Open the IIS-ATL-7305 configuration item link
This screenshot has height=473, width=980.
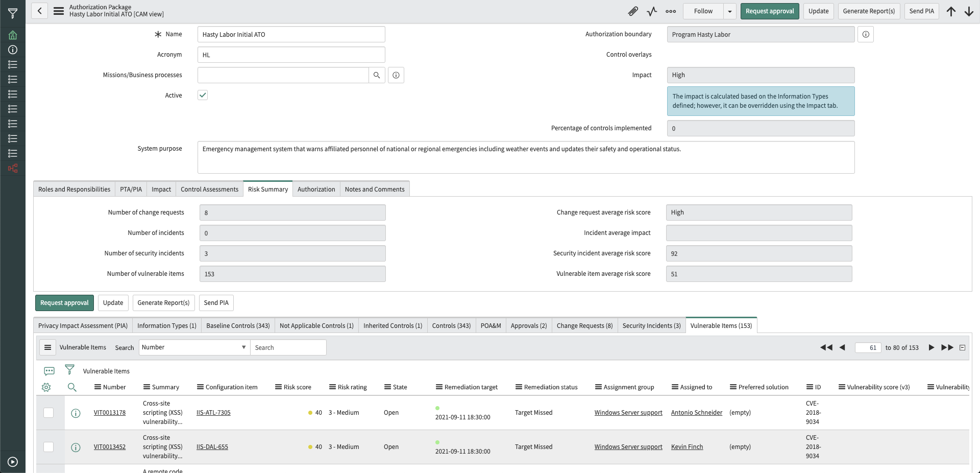point(213,413)
